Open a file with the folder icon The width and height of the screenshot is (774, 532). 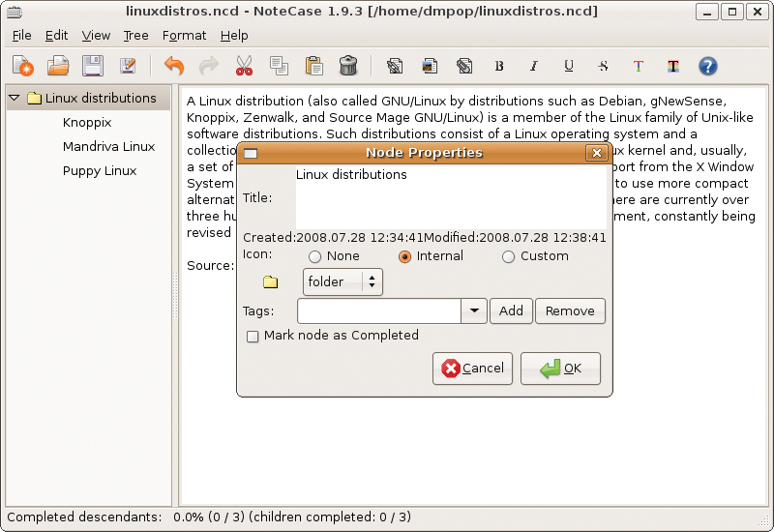pos(58,66)
